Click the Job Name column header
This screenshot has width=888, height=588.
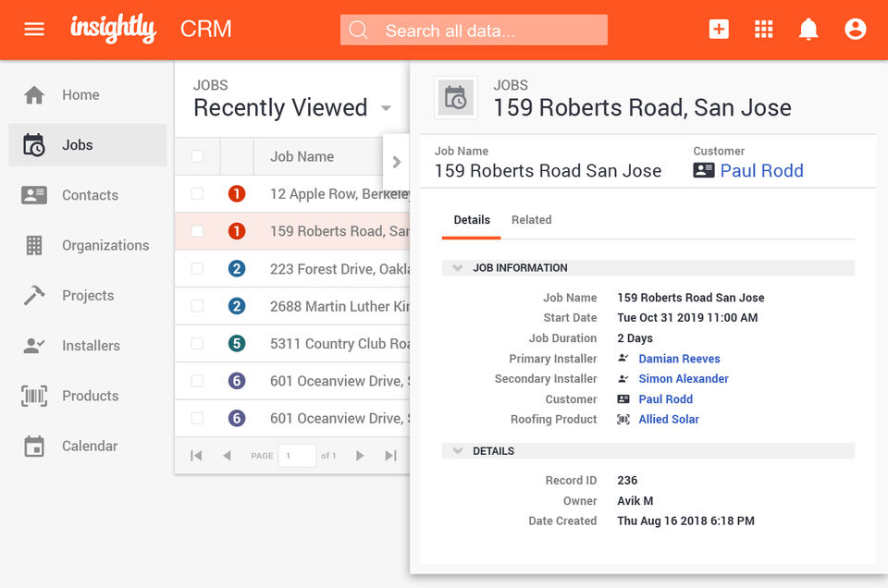[302, 156]
